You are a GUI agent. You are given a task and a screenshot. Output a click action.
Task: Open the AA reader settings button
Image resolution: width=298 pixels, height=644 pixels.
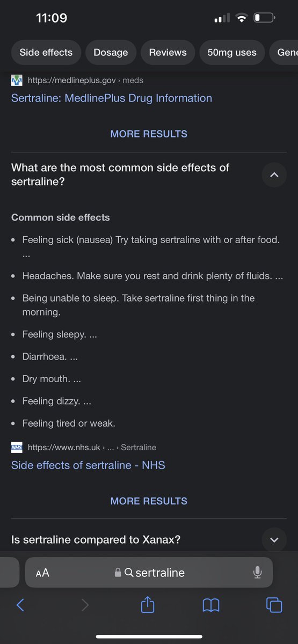tap(42, 573)
